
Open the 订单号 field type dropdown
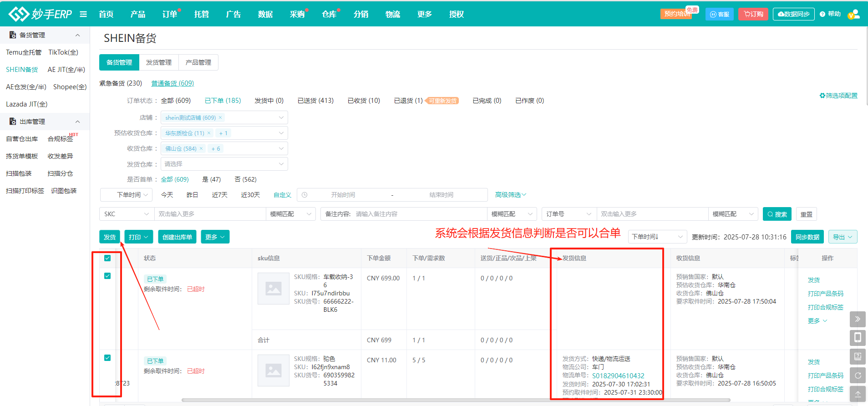[x=569, y=214]
